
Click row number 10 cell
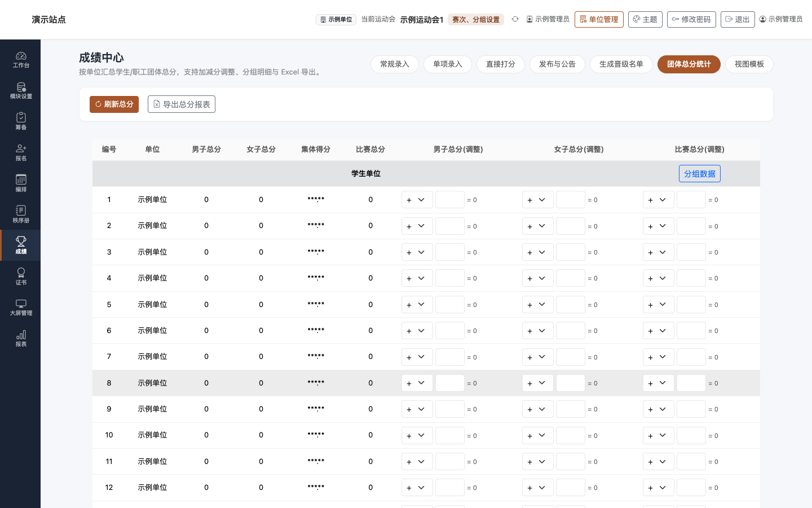click(109, 435)
